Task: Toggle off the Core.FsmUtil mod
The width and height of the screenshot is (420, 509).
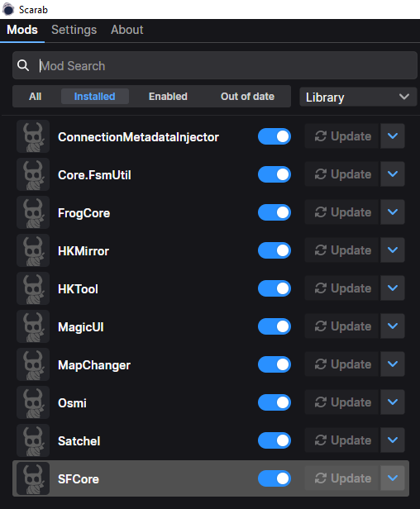Action: point(274,174)
